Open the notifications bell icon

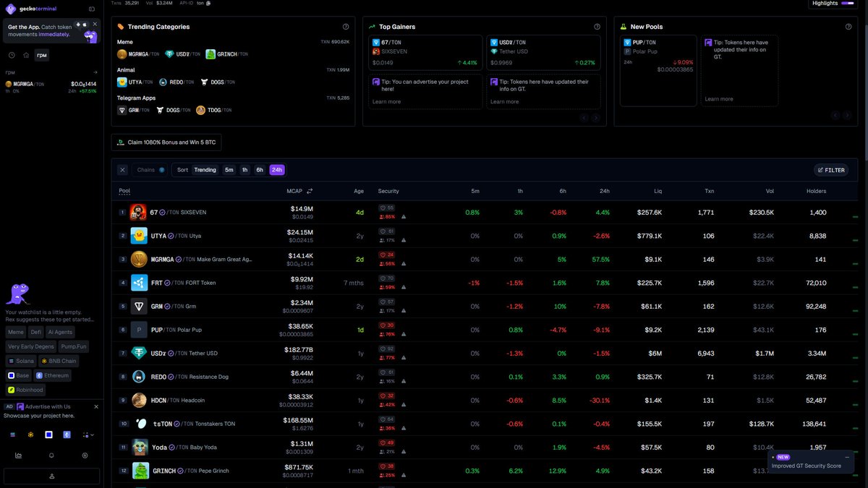point(51,455)
